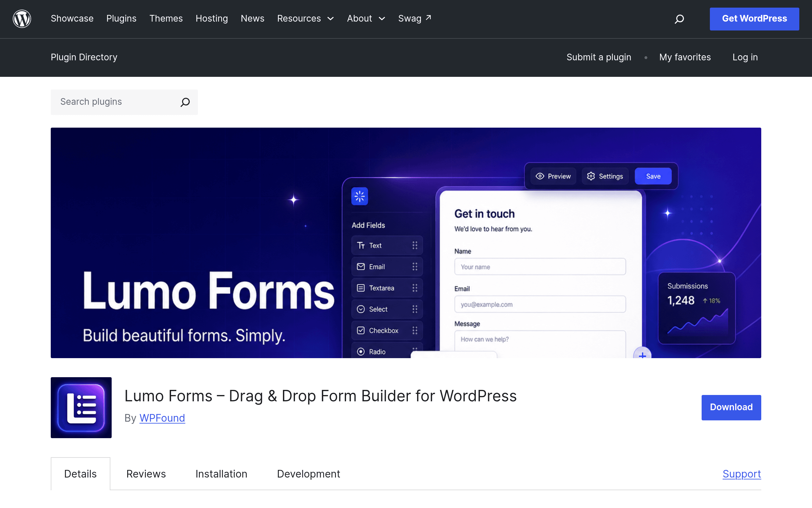Screen dimensions: 812x508
Task: Open the Support link
Action: click(742, 474)
